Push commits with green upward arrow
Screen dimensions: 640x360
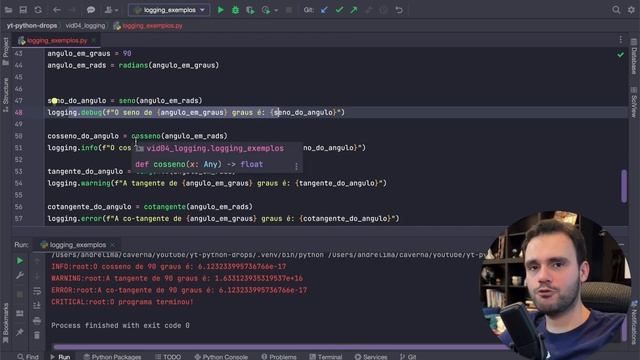click(x=354, y=10)
